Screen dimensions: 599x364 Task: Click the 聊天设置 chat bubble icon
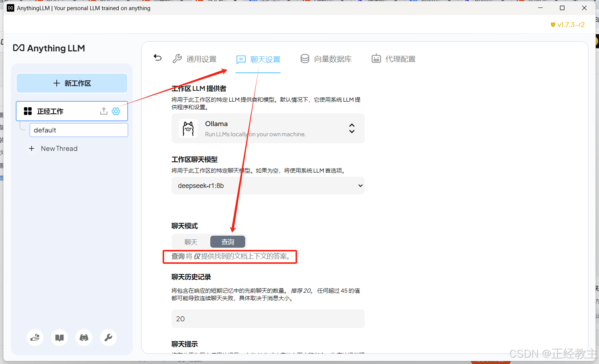241,59
